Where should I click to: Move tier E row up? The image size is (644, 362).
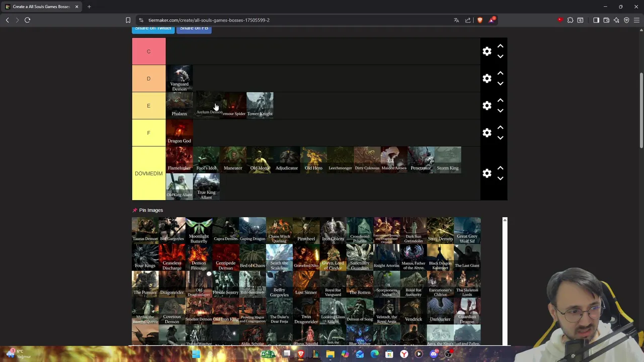500,100
